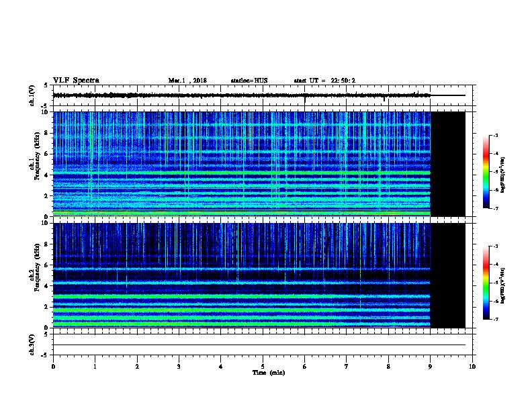Click the ch.2 colorbar "log(PSD)" label
Viewport: 532px width, 411px height.
click(x=502, y=285)
